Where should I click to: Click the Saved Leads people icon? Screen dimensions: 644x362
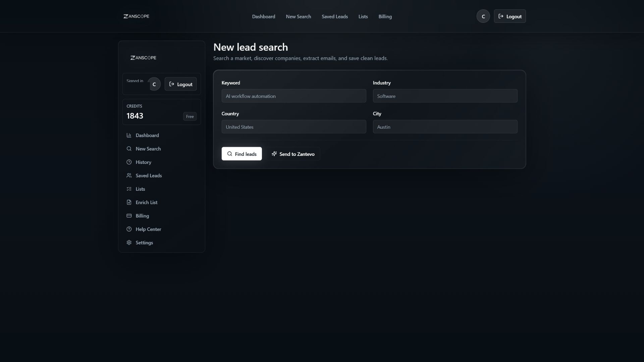(129, 176)
